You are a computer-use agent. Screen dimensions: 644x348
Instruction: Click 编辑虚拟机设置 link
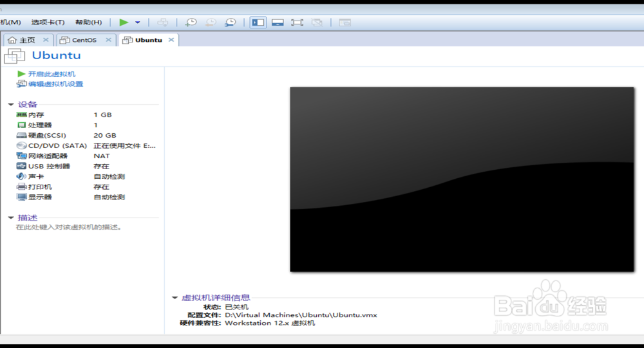click(55, 84)
